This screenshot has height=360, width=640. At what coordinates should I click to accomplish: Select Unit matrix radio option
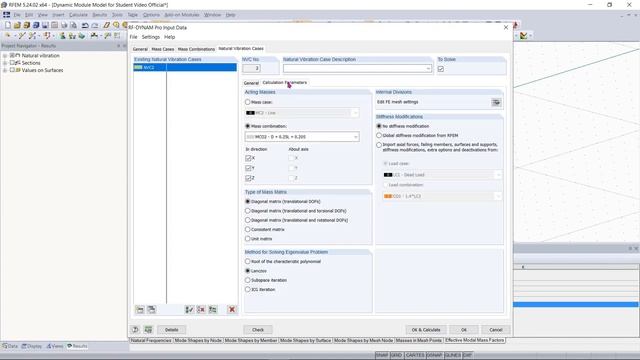(247, 239)
